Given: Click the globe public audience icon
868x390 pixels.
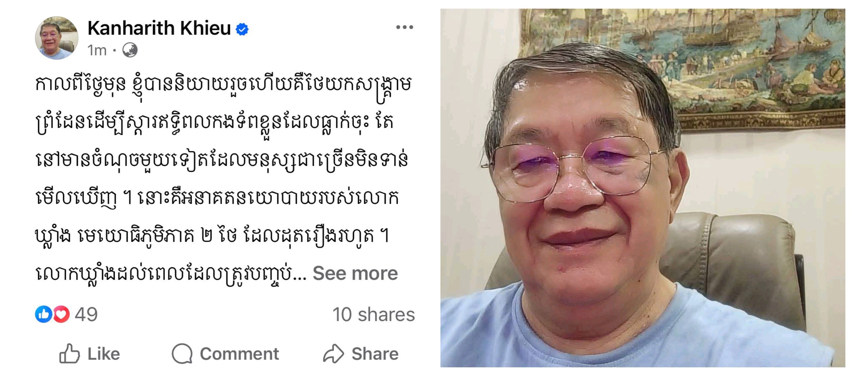Looking at the screenshot, I should point(130,50).
